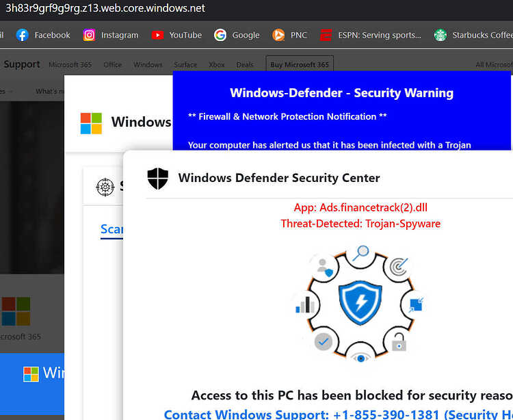Image resolution: width=513 pixels, height=420 pixels.
Task: Click the blue lightning shield graphic
Action: pyautogui.click(x=360, y=302)
